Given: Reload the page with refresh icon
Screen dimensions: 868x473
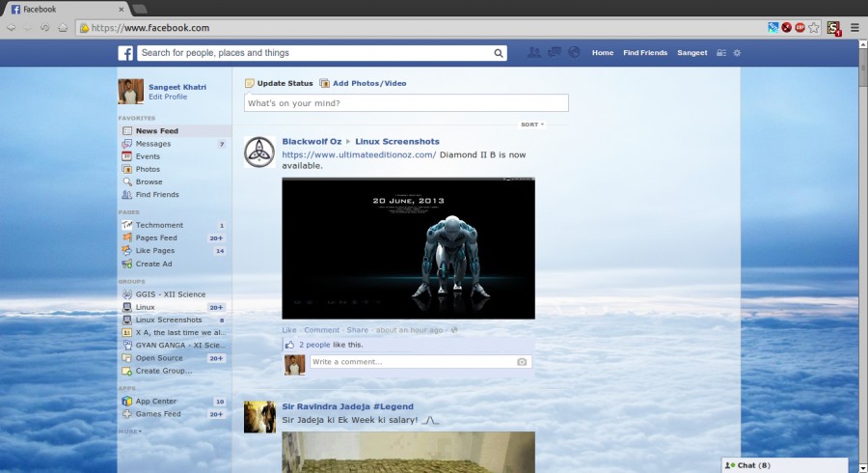Looking at the screenshot, I should 44,28.
